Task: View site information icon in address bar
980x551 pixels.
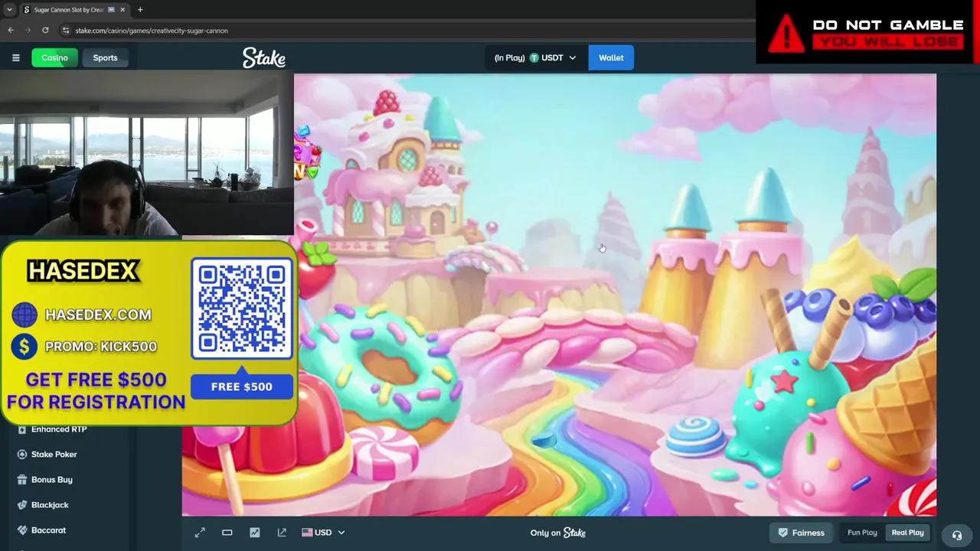Action: tap(66, 31)
